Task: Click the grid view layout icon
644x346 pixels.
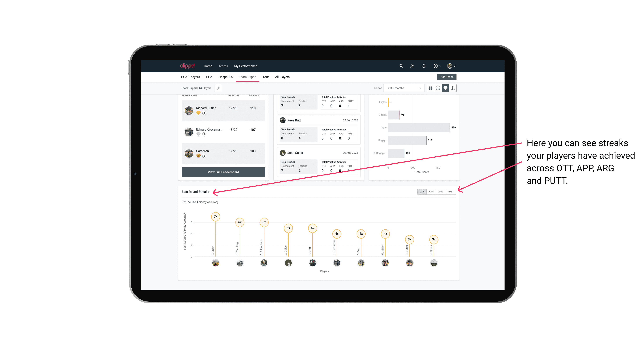Action: click(430, 88)
